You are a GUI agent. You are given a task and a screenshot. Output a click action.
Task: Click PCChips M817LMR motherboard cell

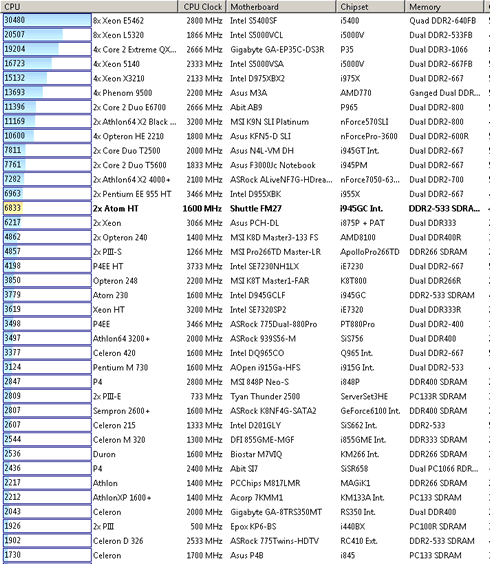265,483
